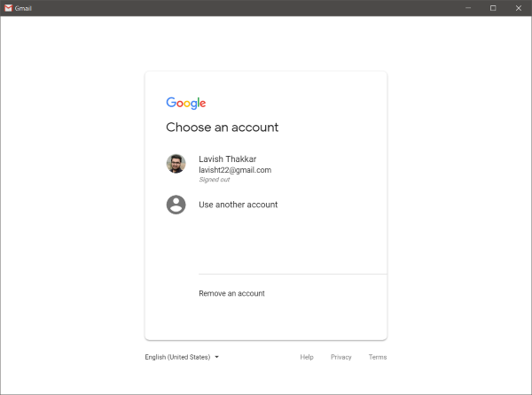Click the Google logo

pos(186,103)
